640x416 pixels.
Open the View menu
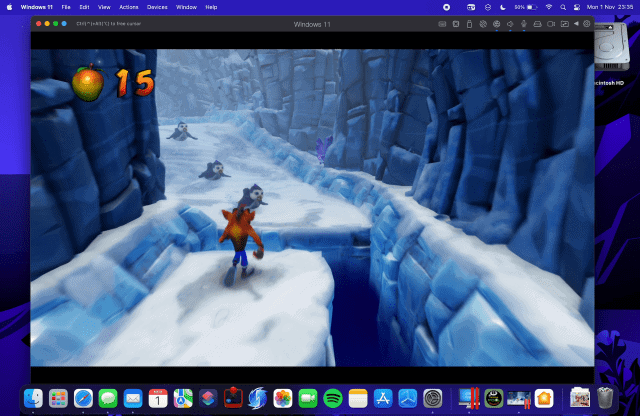104,7
